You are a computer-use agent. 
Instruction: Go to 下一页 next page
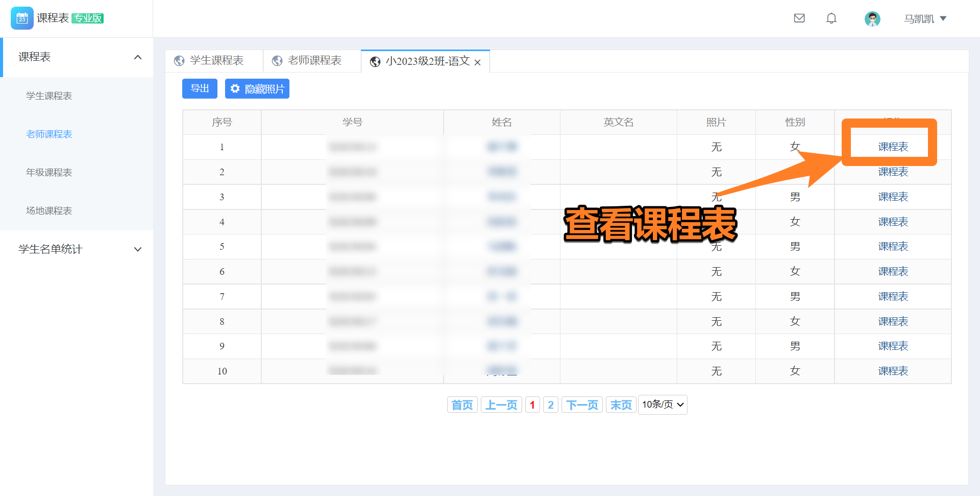pos(582,405)
